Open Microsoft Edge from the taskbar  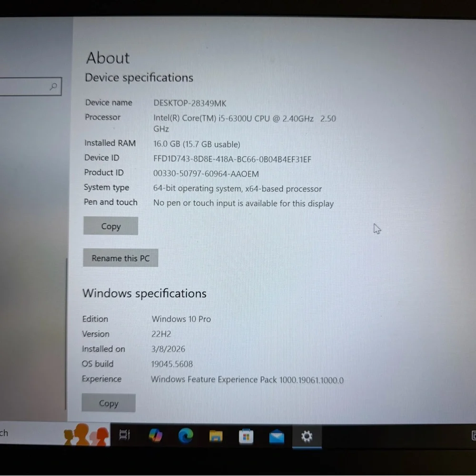(x=186, y=436)
